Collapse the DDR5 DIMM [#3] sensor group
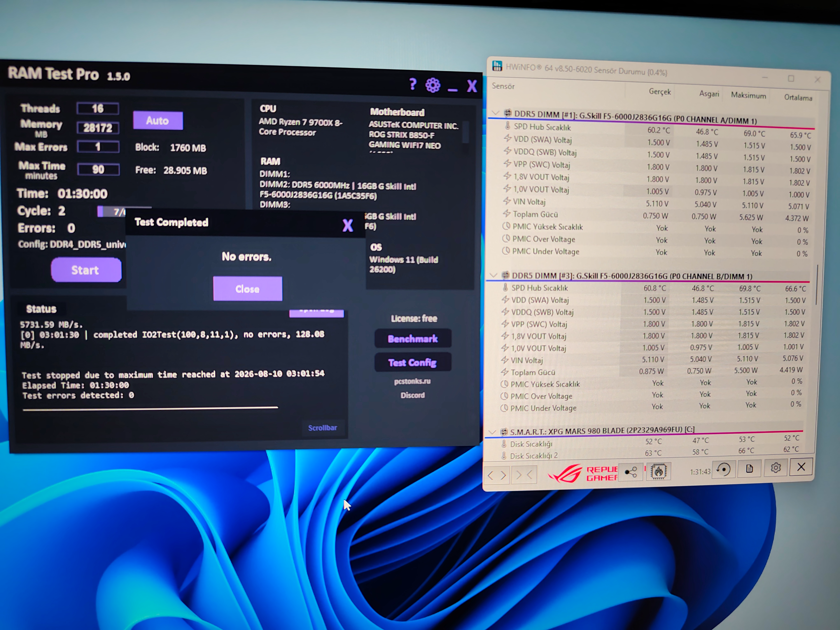The height and width of the screenshot is (630, 840). click(493, 275)
